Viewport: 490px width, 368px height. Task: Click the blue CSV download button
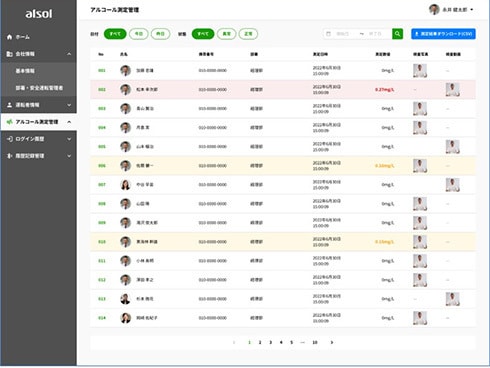coord(443,34)
